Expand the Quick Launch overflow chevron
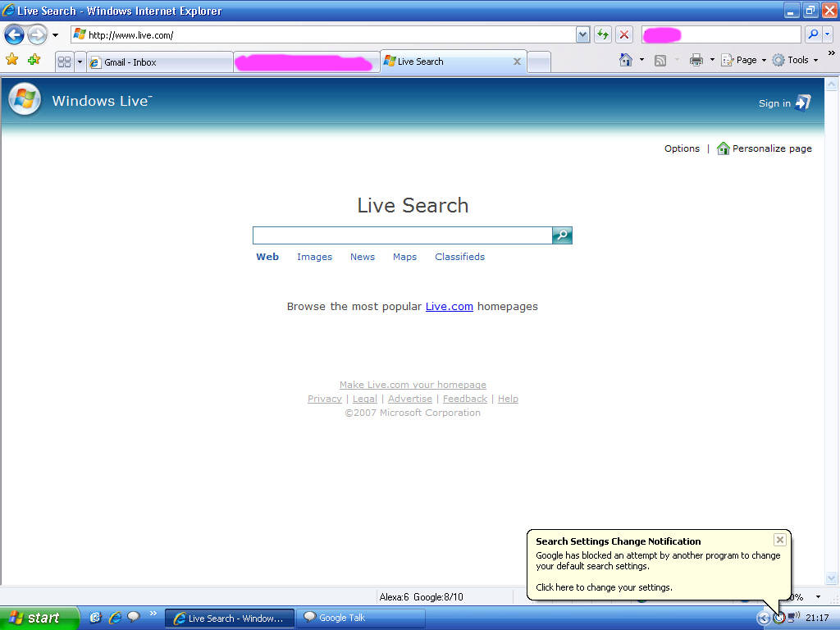The width and height of the screenshot is (840, 630). [x=153, y=614]
